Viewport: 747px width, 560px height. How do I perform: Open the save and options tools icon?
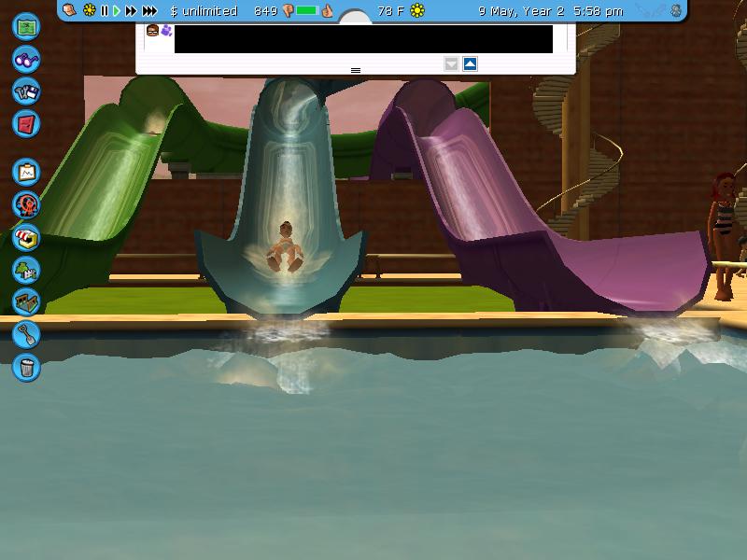coord(26,91)
